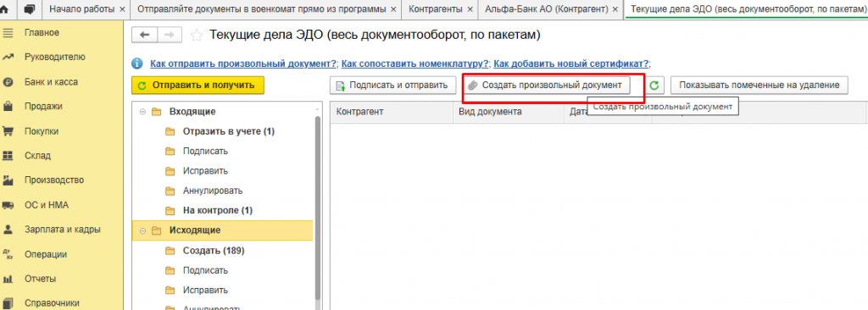Select Исправить under Исходящие

205,290
